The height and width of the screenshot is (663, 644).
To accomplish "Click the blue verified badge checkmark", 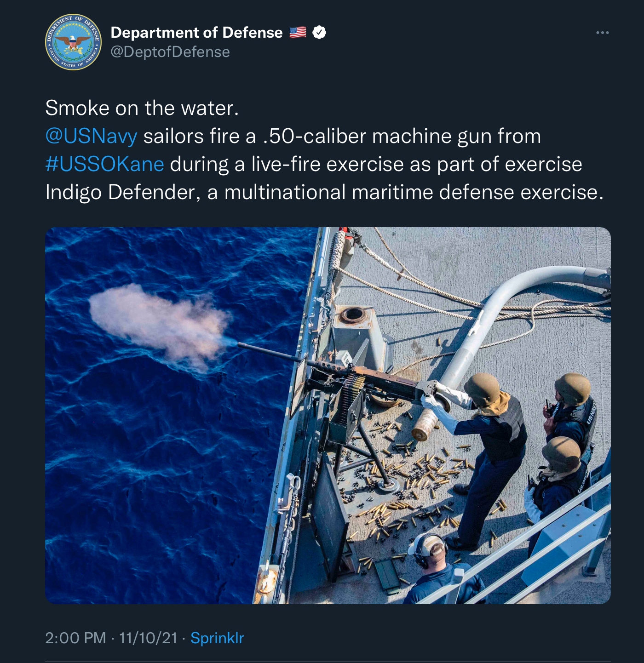I will click(x=319, y=32).
